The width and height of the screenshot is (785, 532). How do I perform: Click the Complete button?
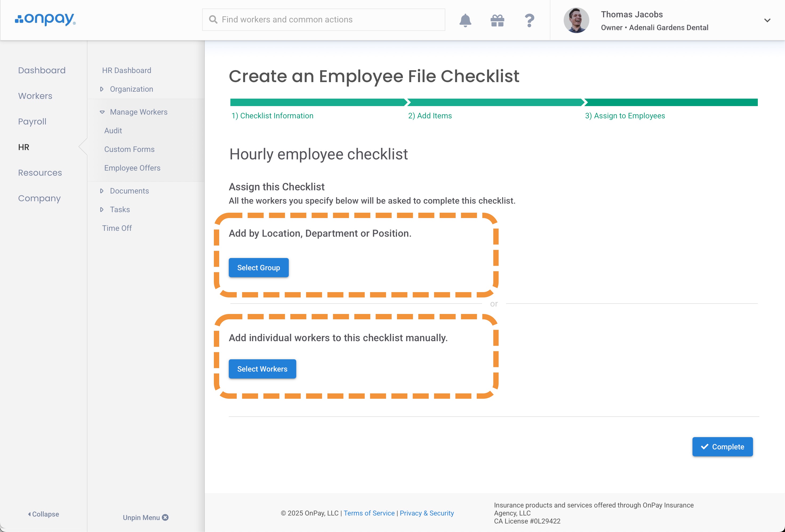722,447
